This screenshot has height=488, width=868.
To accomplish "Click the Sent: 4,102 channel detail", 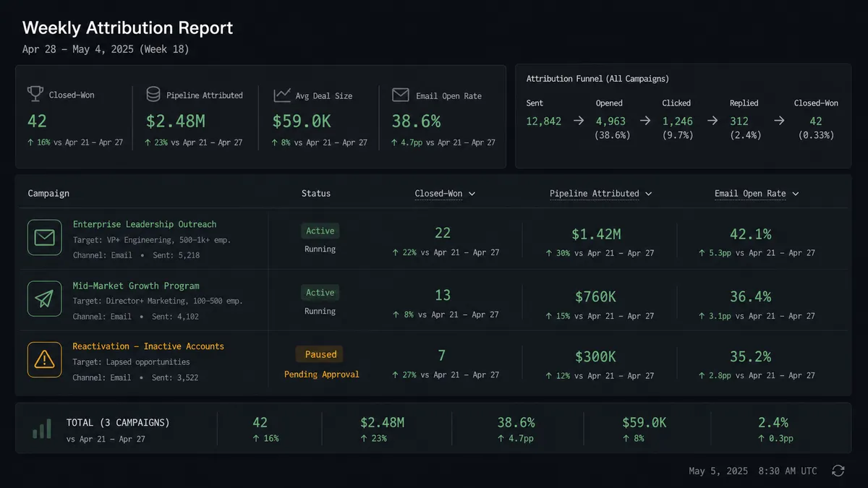I will [x=176, y=316].
